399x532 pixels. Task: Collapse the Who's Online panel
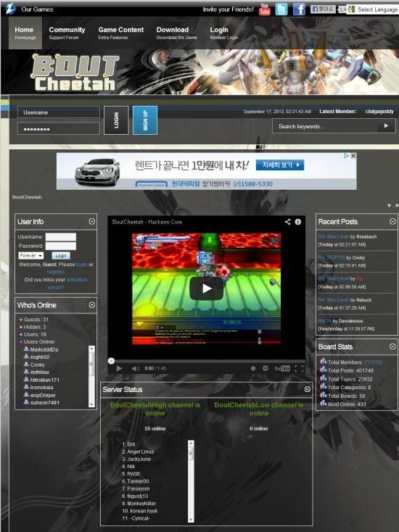coord(91,304)
